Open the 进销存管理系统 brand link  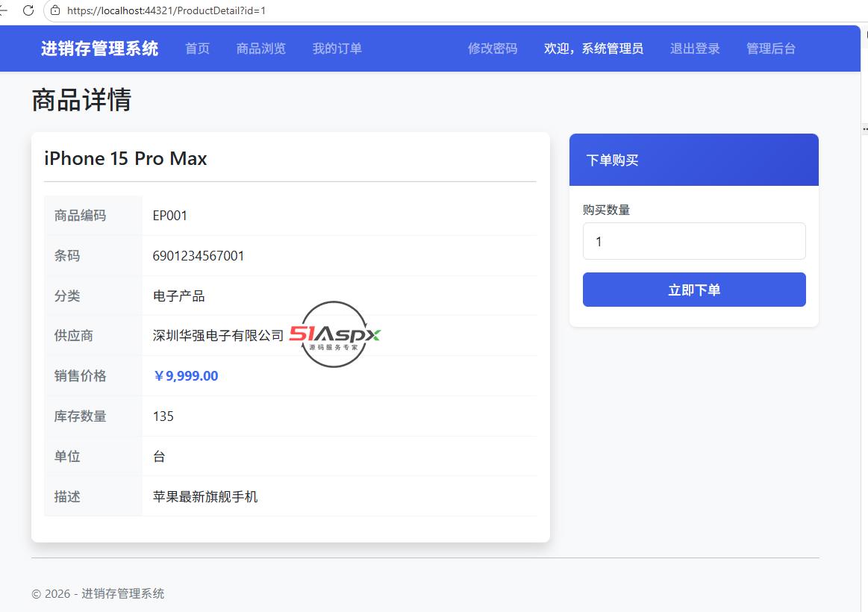pos(100,49)
